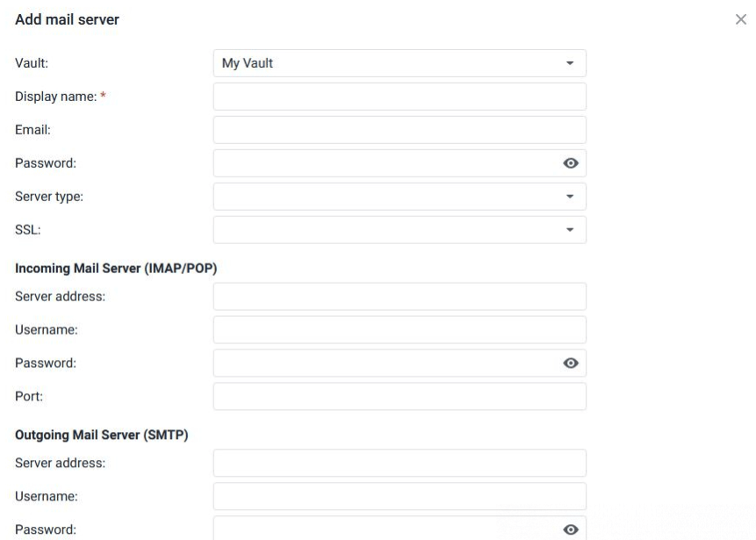Screen dimensions: 756x540
Task: Click the SSL caret arrow
Action: tap(570, 230)
